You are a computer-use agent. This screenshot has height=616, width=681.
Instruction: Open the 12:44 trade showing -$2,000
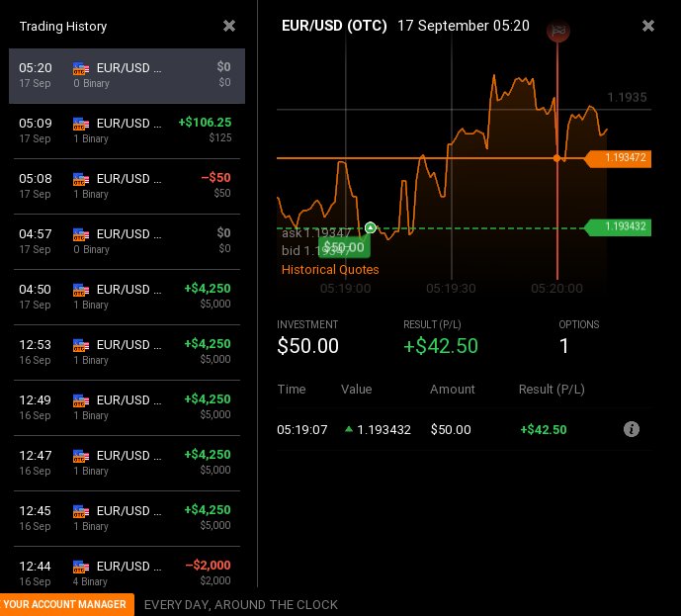click(x=127, y=570)
